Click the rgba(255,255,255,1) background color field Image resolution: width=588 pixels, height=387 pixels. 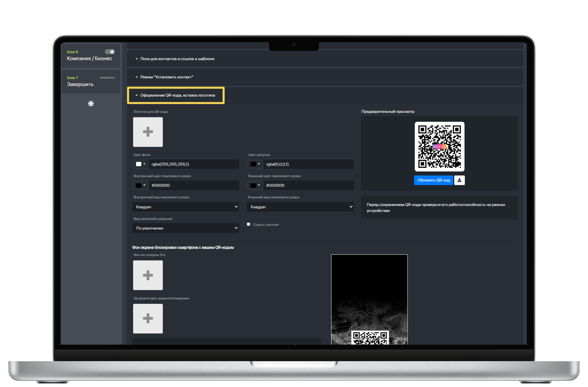click(x=193, y=164)
